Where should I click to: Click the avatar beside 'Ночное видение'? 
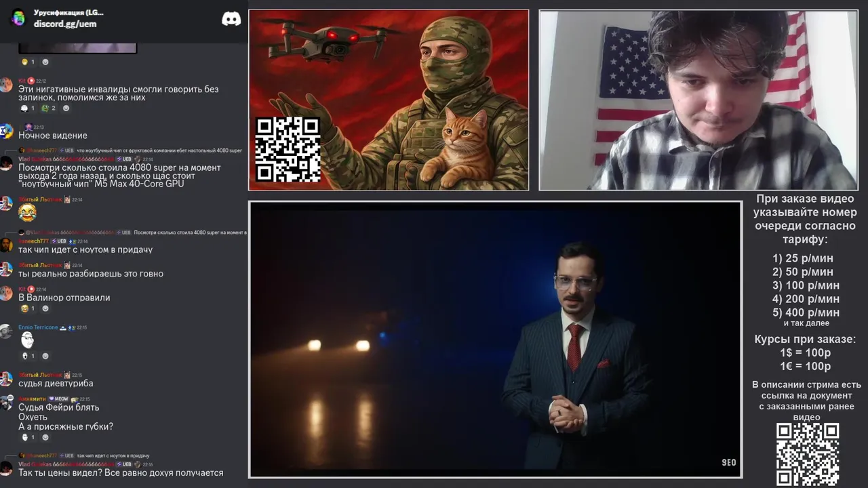(x=6, y=131)
